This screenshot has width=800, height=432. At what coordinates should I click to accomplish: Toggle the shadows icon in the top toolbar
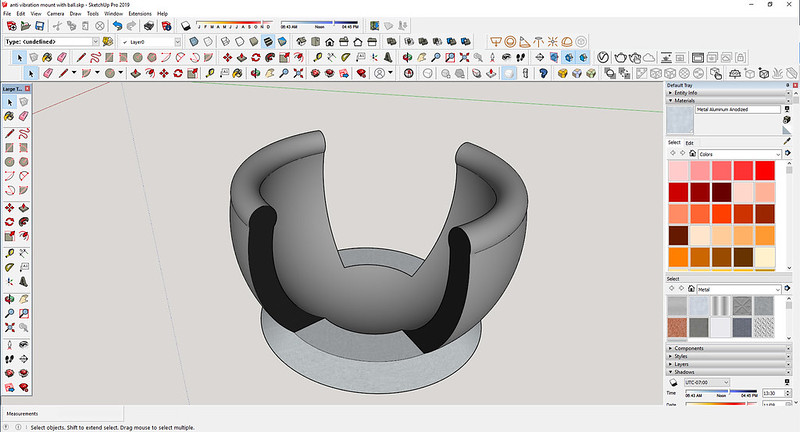pos(186,26)
